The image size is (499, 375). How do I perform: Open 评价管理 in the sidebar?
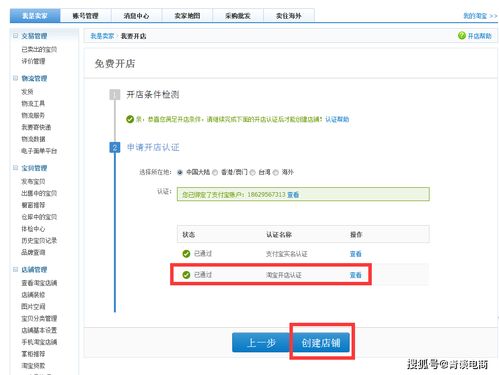pyautogui.click(x=33, y=61)
